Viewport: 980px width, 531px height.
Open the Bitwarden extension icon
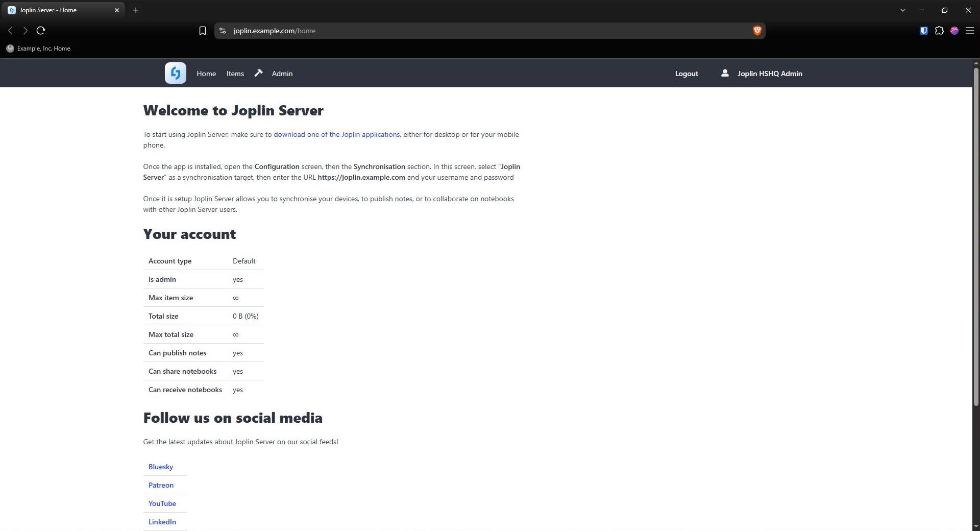point(923,31)
